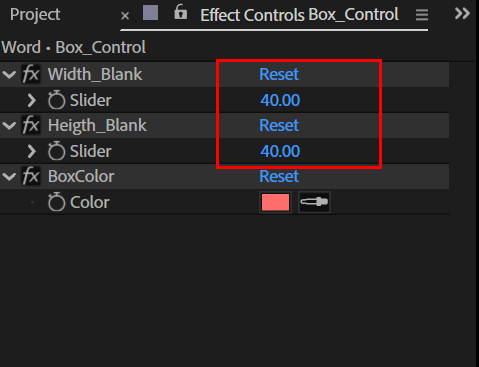Reset the Width_Blank effect
The image size is (479, 367).
click(279, 74)
